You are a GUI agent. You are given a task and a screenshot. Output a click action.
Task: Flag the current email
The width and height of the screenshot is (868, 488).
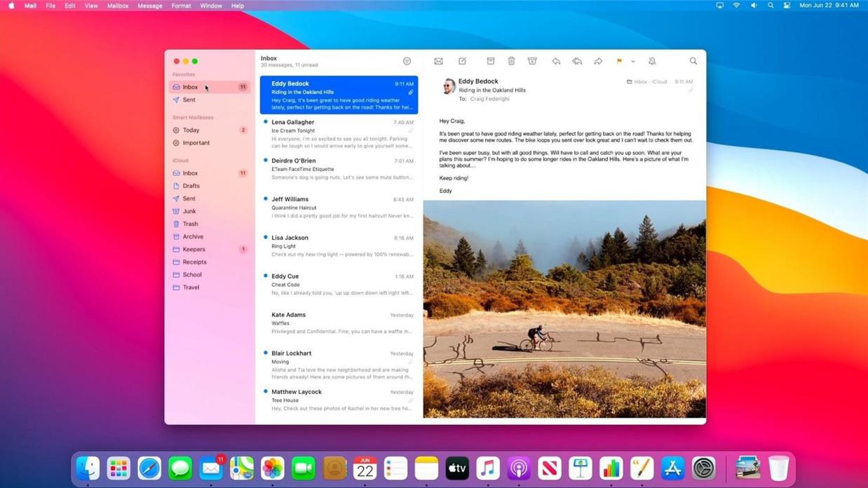(618, 61)
